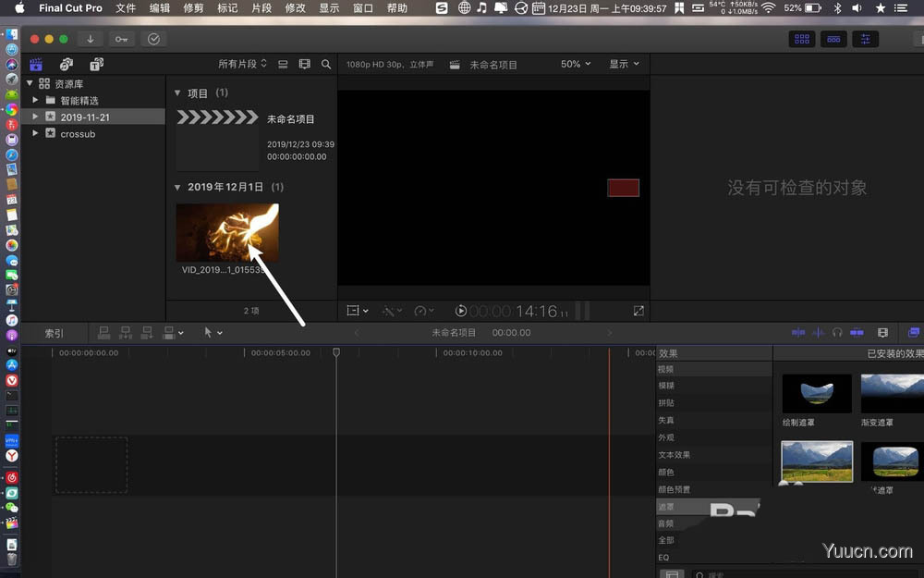This screenshot has width=924, height=578.
Task: Open the select tool arrow popup
Action: [213, 333]
